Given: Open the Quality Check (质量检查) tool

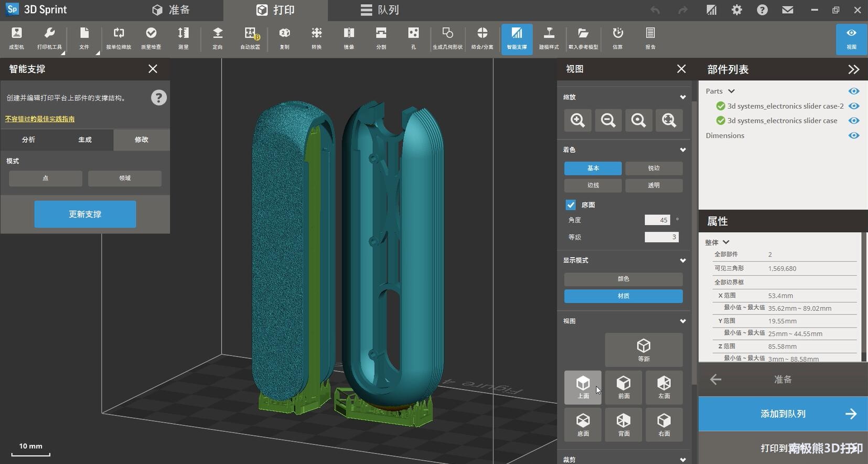Looking at the screenshot, I should click(151, 38).
